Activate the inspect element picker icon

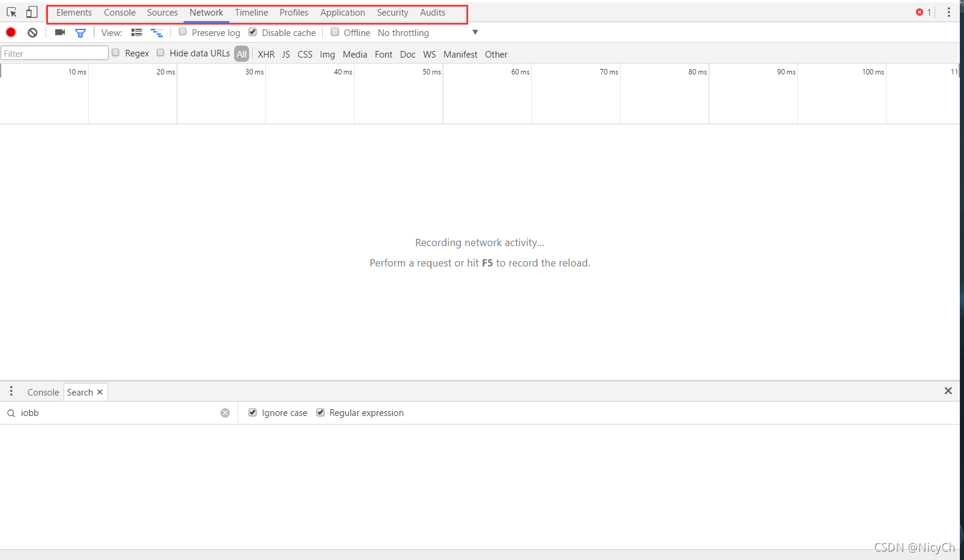[x=11, y=12]
